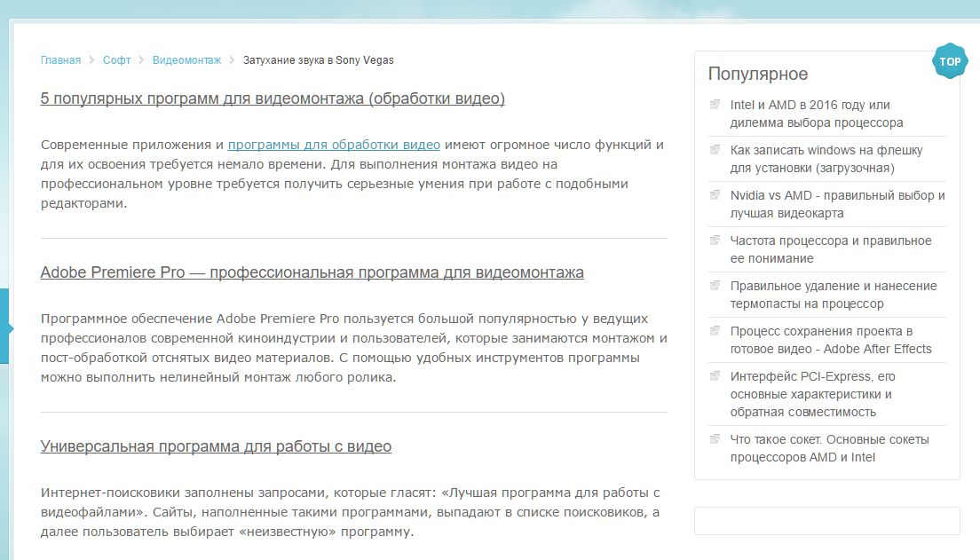This screenshot has height=560, width=980.
Task: Open Софт breadcrumb section
Action: (117, 60)
